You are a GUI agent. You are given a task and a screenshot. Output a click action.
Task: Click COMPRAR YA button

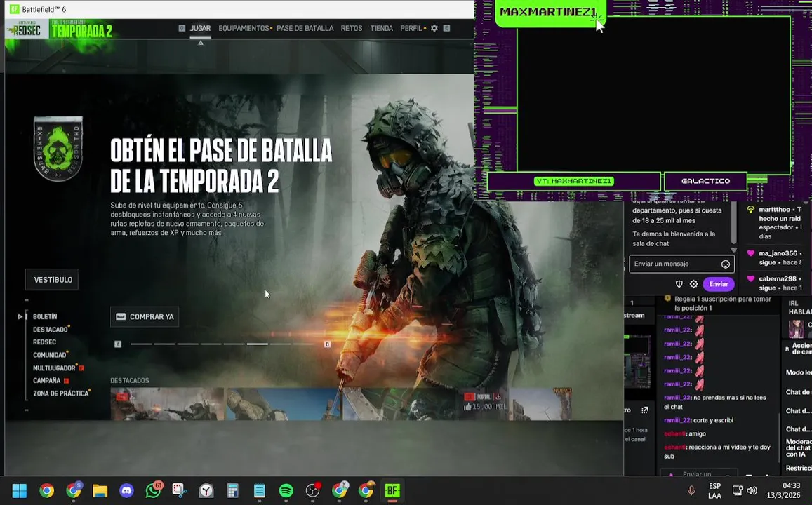[x=145, y=316]
